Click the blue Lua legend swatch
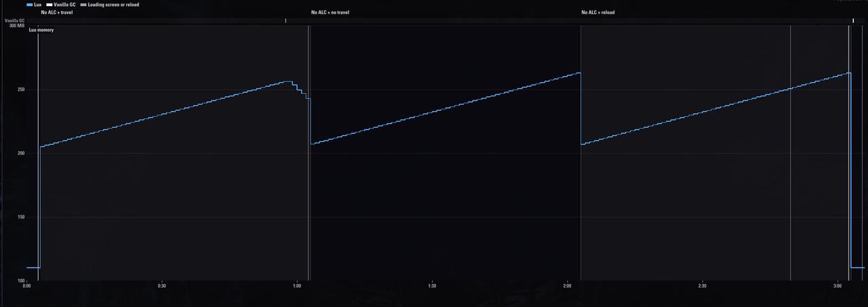 [30, 5]
